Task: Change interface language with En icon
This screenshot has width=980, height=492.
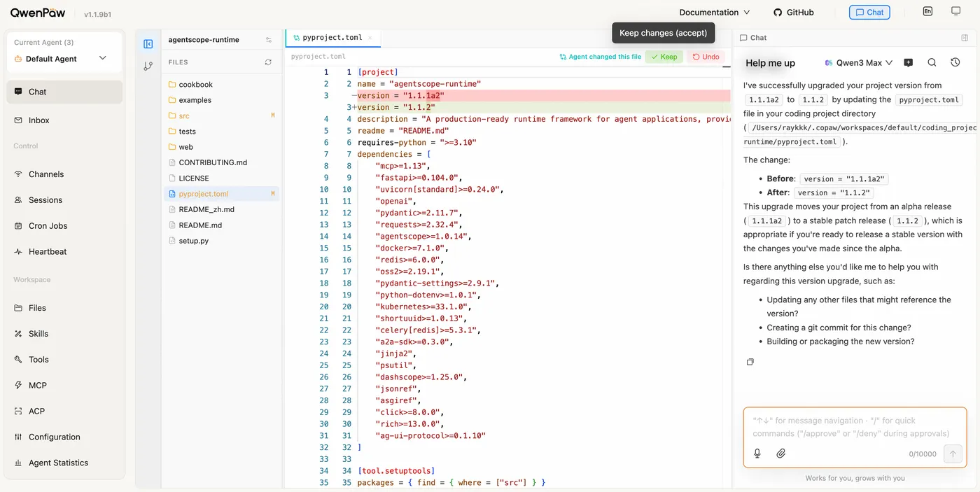Action: tap(927, 12)
